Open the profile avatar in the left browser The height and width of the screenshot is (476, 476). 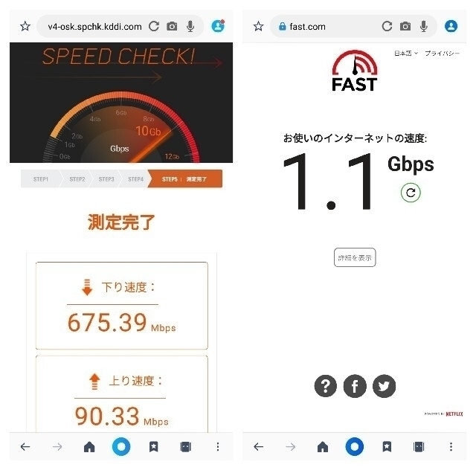point(218,26)
